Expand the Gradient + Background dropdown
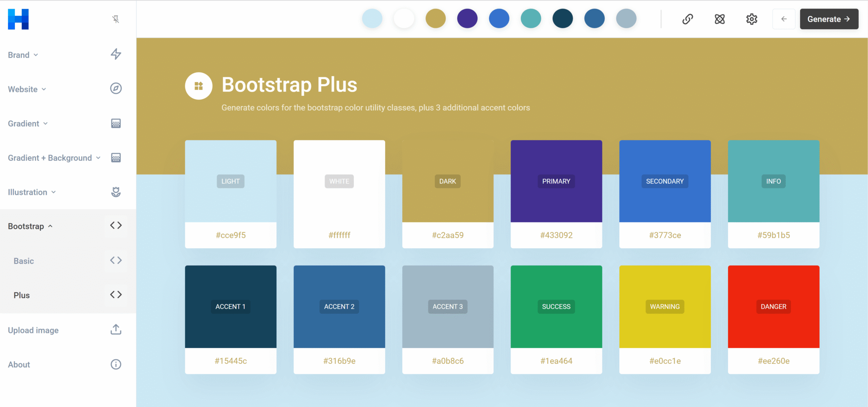The image size is (868, 407). coord(99,158)
